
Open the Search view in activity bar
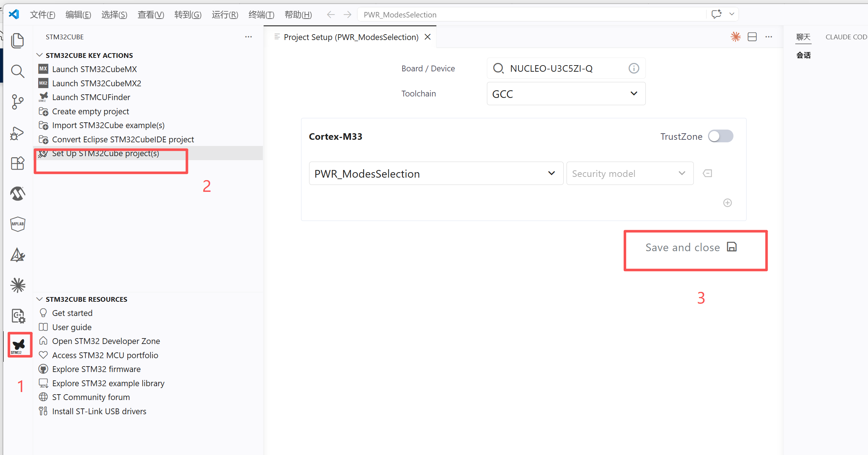pos(17,71)
